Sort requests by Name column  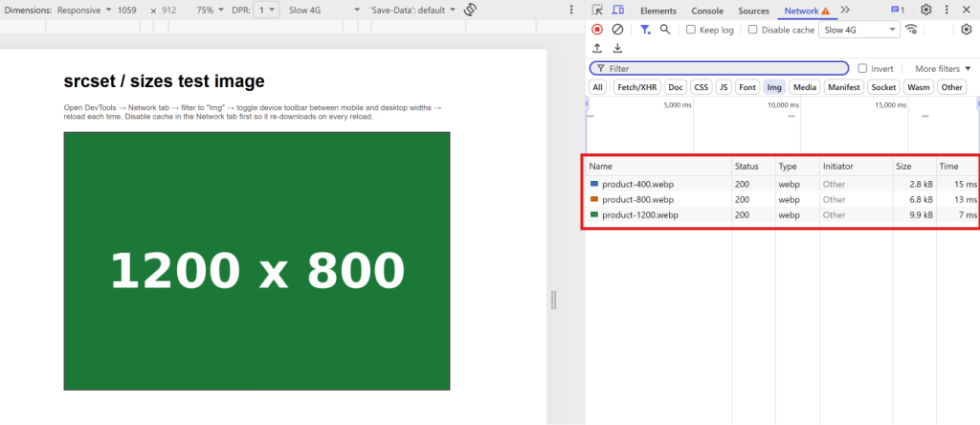pos(659,167)
